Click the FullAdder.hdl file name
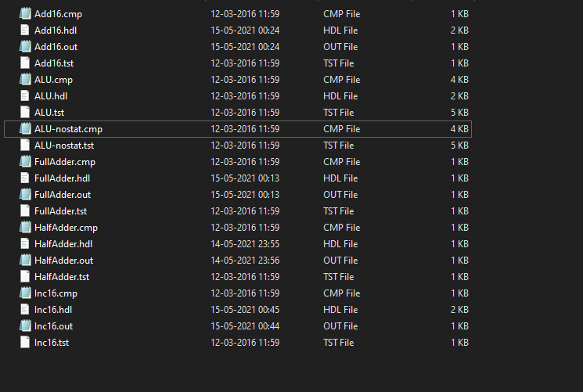This screenshot has width=583, height=392. [x=63, y=178]
